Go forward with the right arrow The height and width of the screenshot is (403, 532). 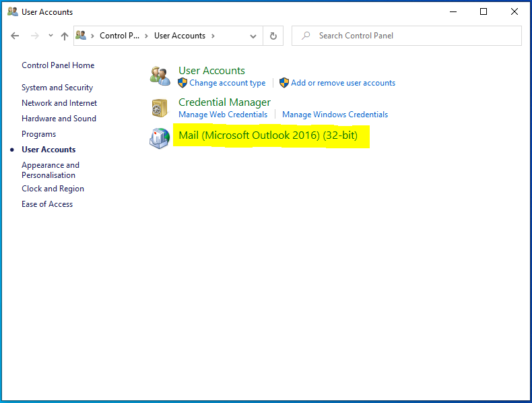(34, 36)
